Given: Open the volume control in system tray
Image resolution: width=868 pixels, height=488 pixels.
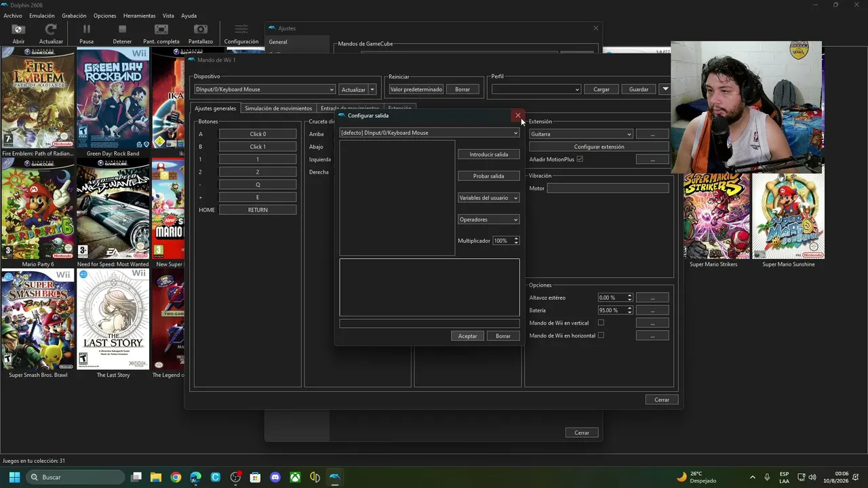Looking at the screenshot, I should (812, 477).
